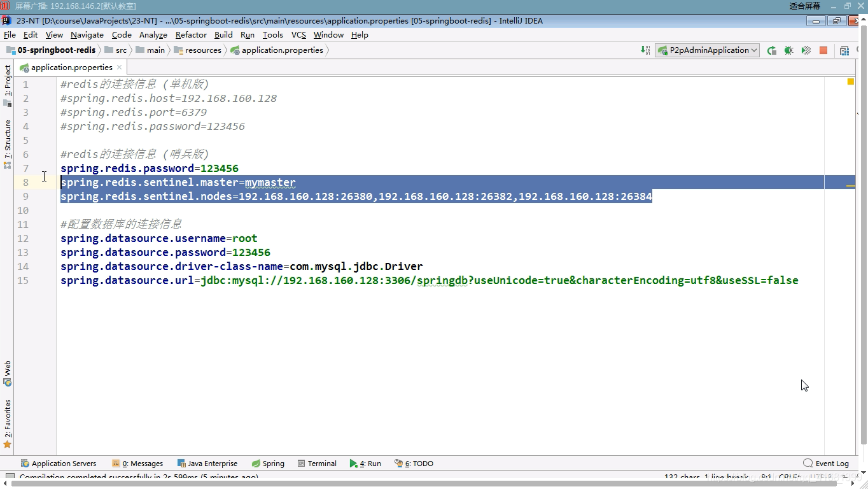The height and width of the screenshot is (489, 868).
Task: Open Project Structure from the toolbar icon
Action: click(844, 50)
